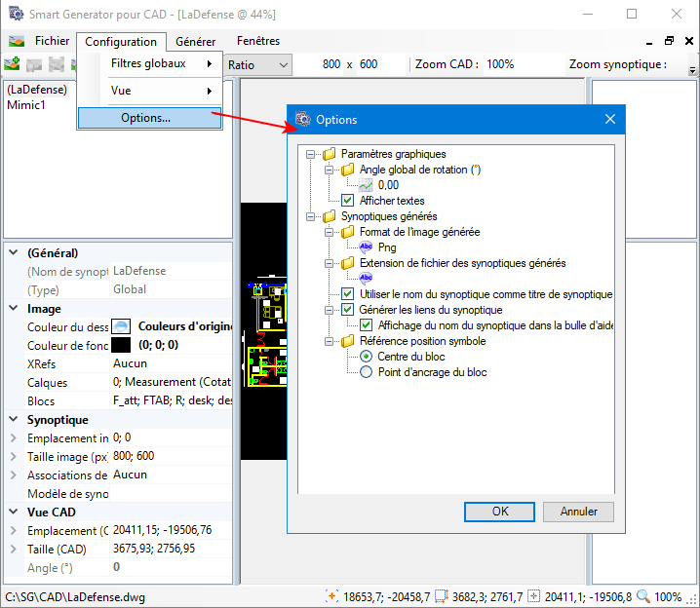Toggle Affichage du nom dans la bulle d'aide
The height and width of the screenshot is (608, 700).
[x=366, y=325]
